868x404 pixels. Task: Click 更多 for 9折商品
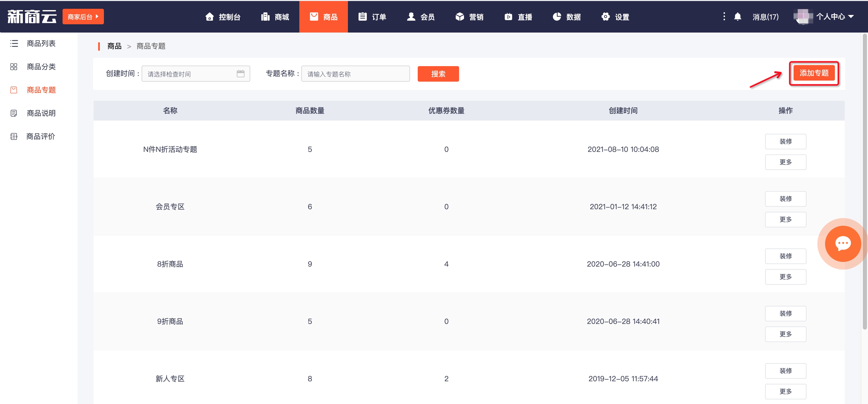click(x=786, y=334)
